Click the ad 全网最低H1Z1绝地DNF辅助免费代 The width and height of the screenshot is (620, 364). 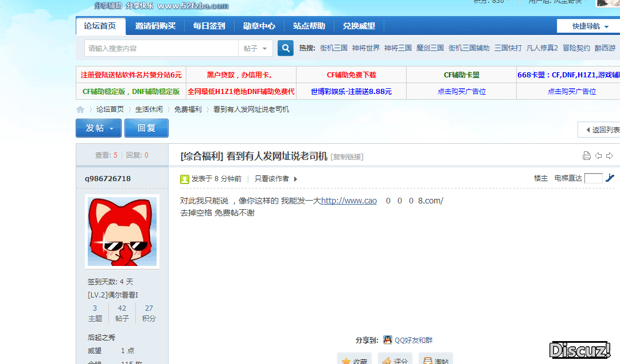[241, 91]
